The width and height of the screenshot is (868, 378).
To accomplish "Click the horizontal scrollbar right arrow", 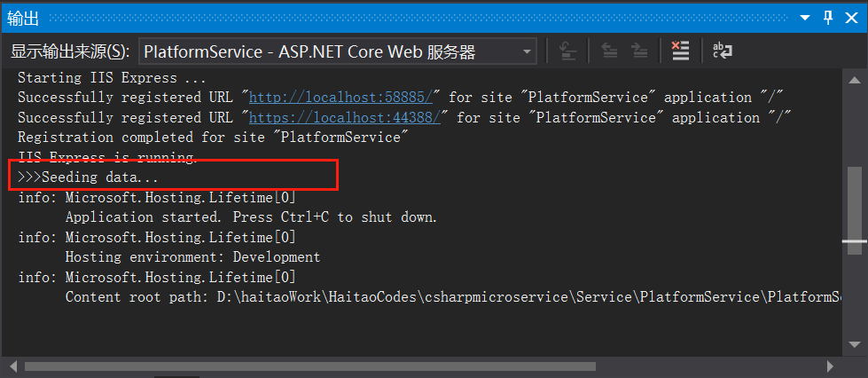I will pos(829,366).
